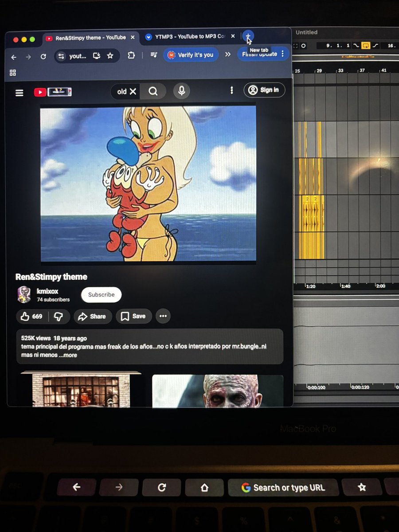The height and width of the screenshot is (532, 399).
Task: Click the punch-out switch in DAW transport
Action: [376, 46]
